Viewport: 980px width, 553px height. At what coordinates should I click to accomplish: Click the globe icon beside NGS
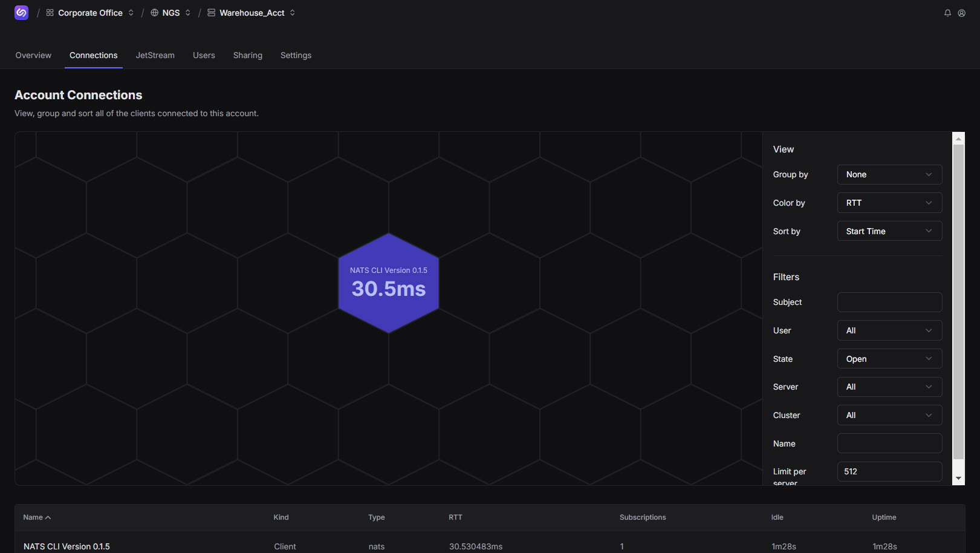tap(154, 13)
